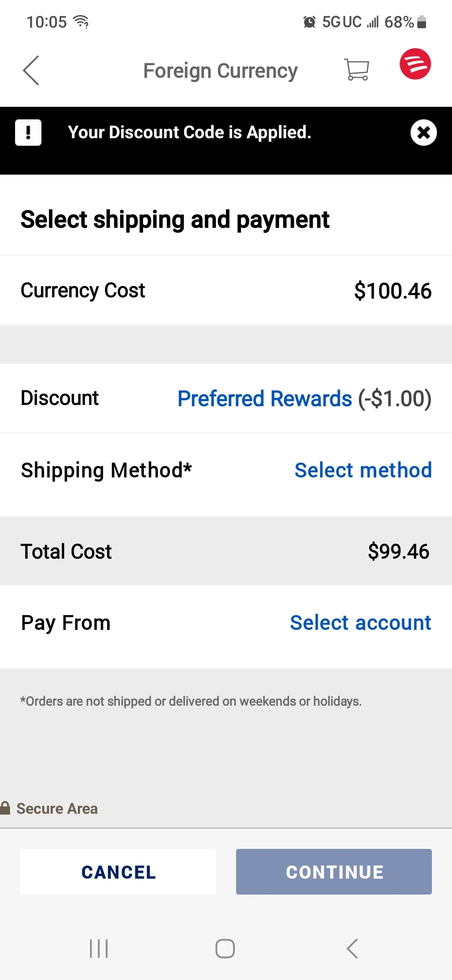Tap the Currency Cost amount $100.46
Screen dimensions: 452x980
[x=393, y=291]
